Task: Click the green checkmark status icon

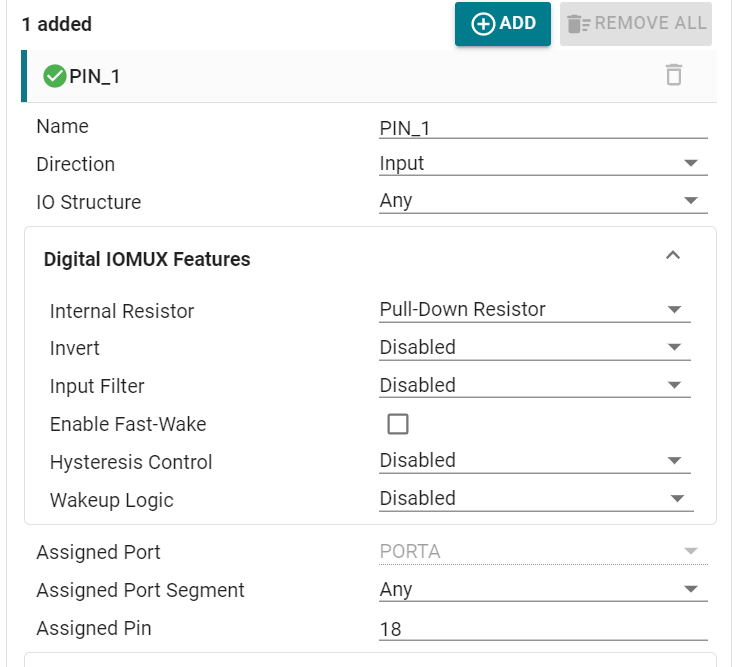Action: (54, 76)
